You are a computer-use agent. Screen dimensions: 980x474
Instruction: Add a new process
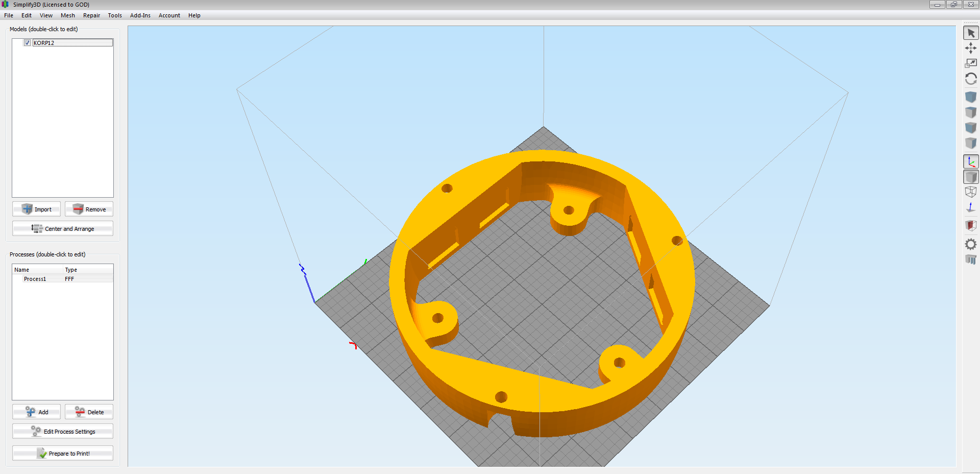36,412
